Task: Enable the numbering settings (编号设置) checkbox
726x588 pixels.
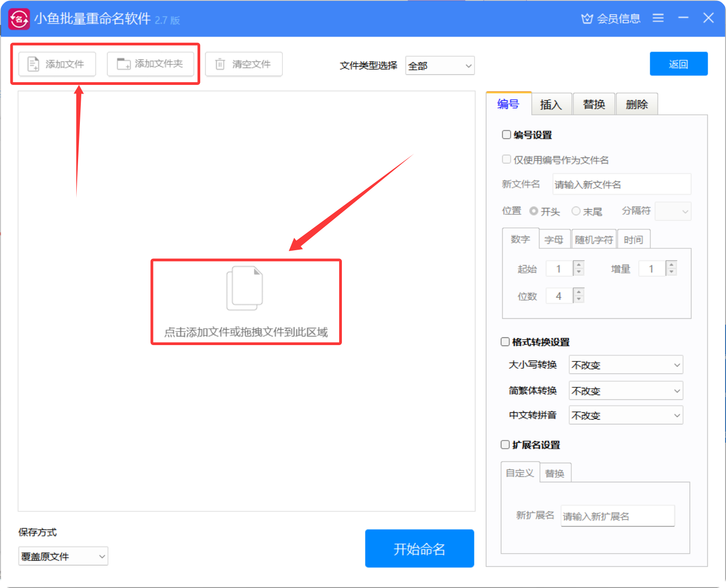Action: tap(506, 135)
